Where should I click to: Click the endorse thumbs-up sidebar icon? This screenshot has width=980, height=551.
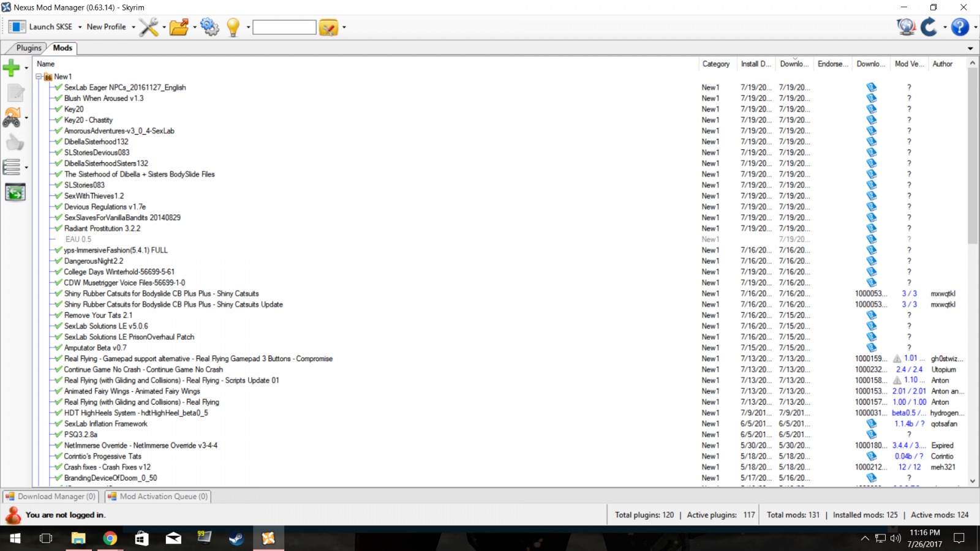[x=15, y=143]
